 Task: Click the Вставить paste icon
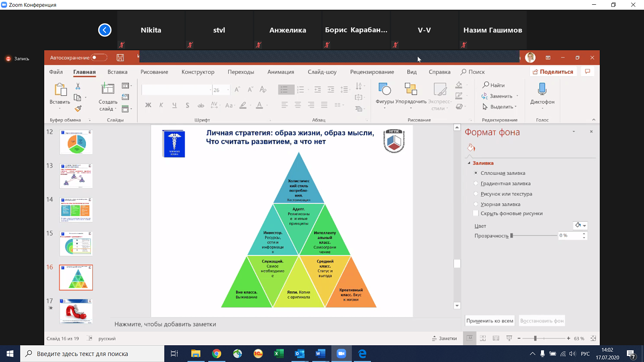[x=60, y=90]
